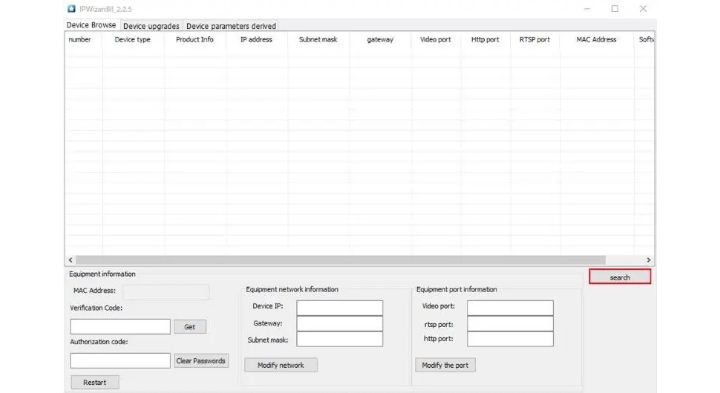The image size is (720, 393).
Task: Close the IPWizardIII window
Action: point(643,9)
